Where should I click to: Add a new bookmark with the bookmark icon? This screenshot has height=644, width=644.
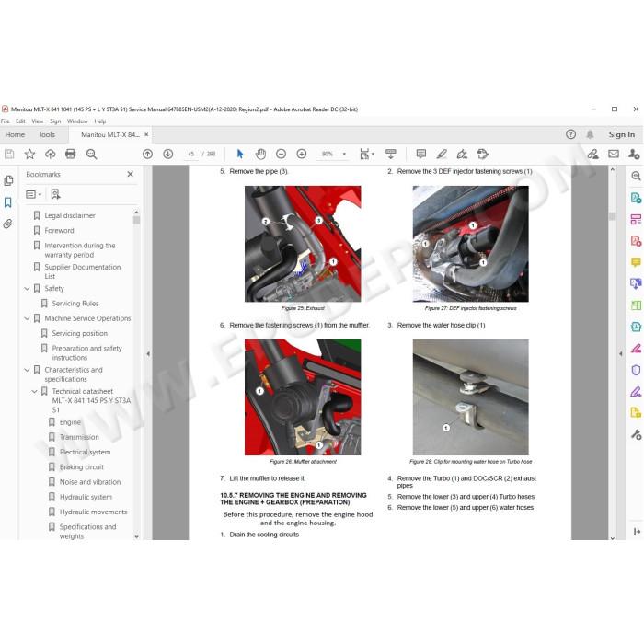(x=55, y=194)
